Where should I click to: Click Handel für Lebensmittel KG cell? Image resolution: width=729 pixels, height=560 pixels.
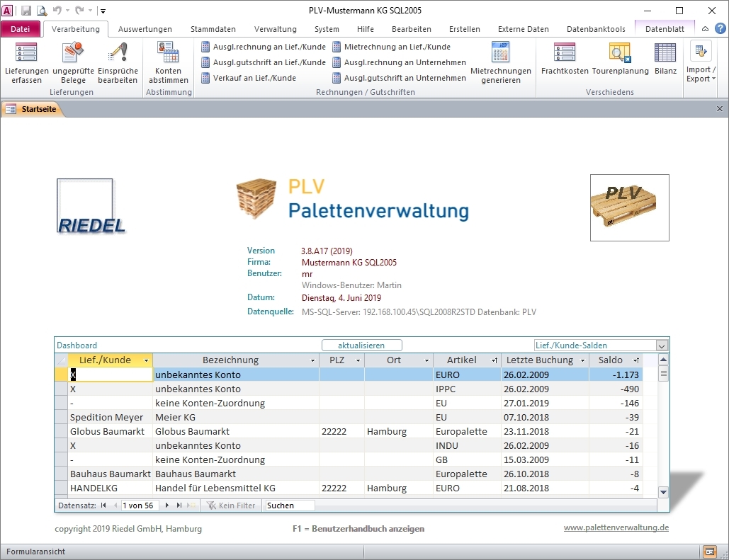pos(236,488)
